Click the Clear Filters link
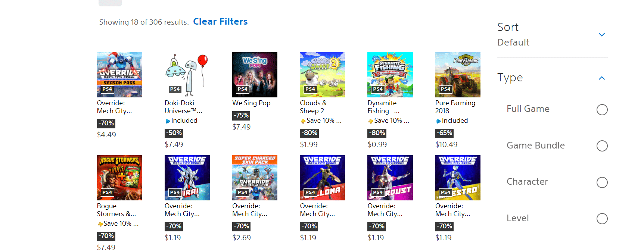The image size is (644, 250). click(220, 22)
